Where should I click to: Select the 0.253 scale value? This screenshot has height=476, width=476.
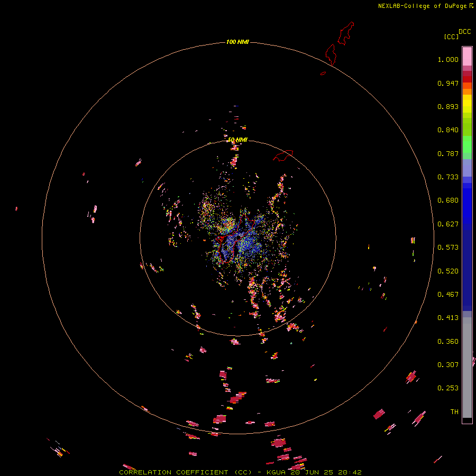point(448,388)
